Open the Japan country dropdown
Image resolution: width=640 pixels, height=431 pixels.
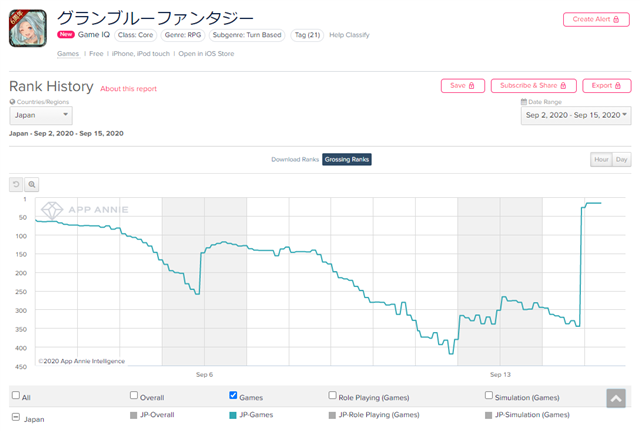41,116
